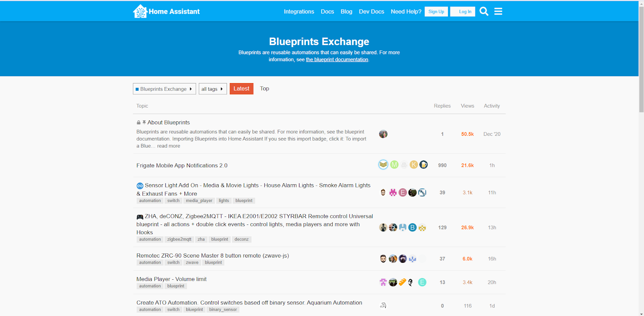This screenshot has height=316, width=644.
Task: Click the original poster avatar in Media Player Volume limit row
Action: [x=383, y=282]
